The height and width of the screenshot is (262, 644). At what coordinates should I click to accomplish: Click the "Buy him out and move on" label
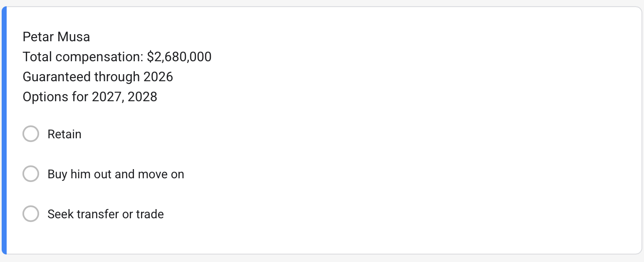point(116,174)
